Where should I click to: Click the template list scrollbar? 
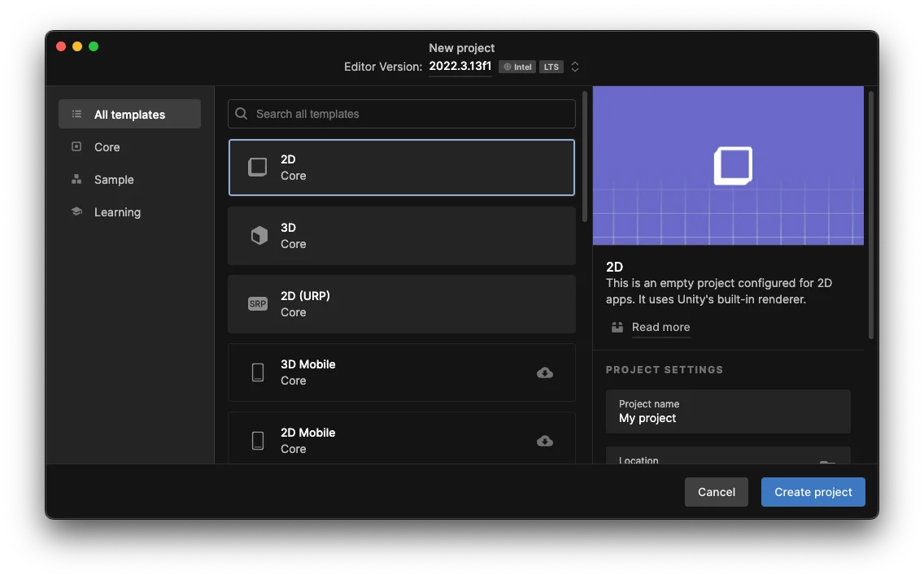click(585, 156)
